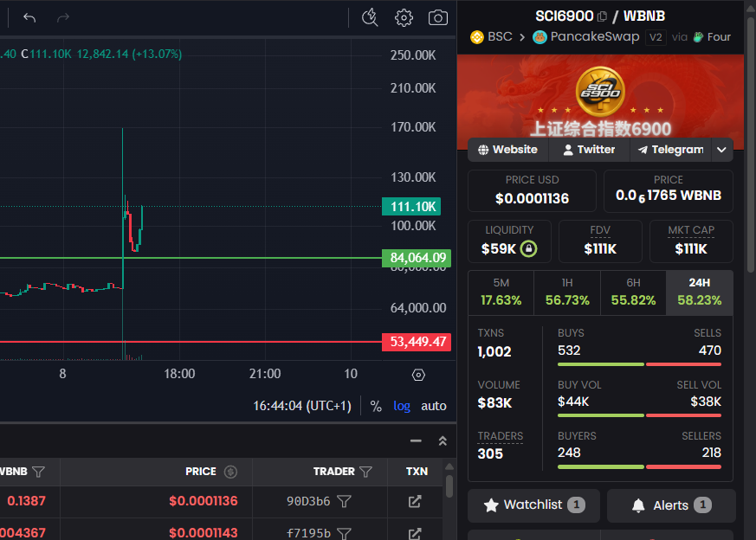Click the PancakeSwap DEX name
Screen dimensions: 756x540
[x=594, y=37]
